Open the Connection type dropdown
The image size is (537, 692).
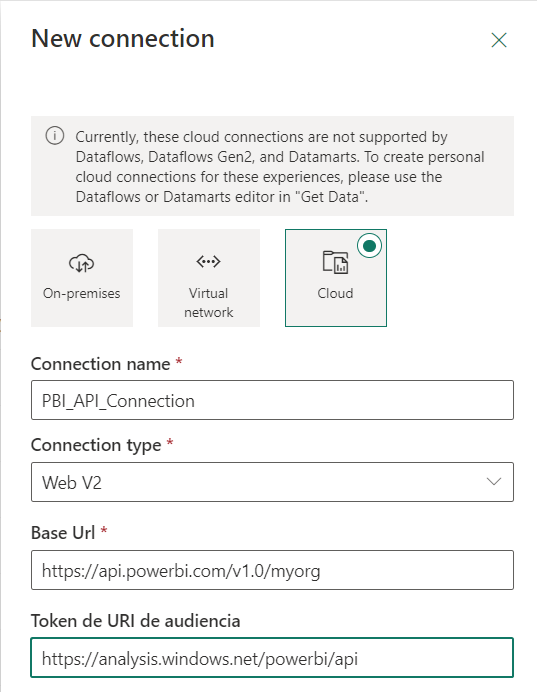272,482
